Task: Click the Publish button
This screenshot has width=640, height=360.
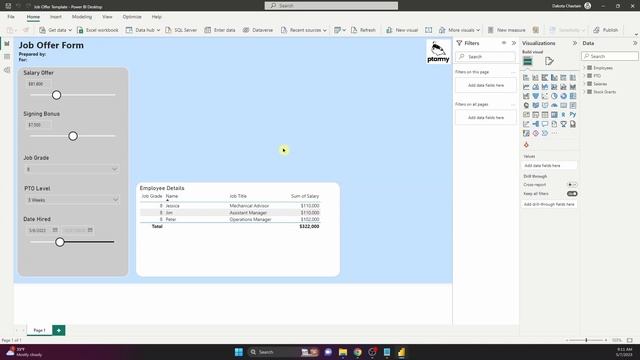Action: coord(606,30)
